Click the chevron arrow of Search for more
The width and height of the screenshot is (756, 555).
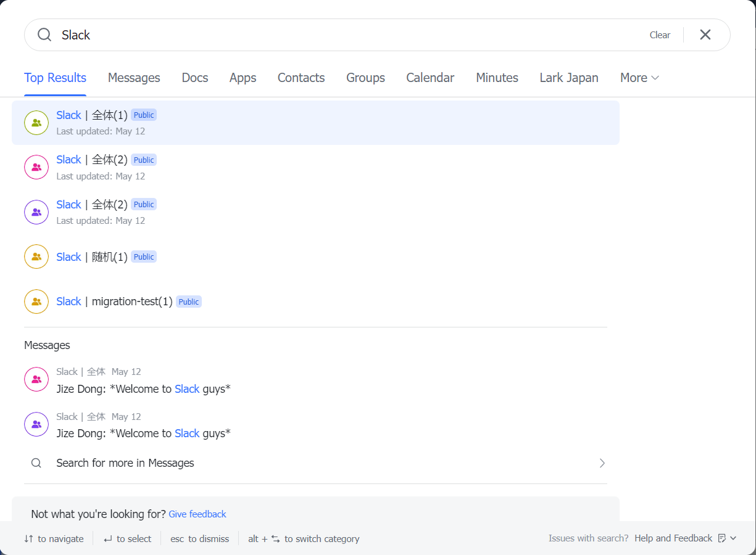click(602, 463)
